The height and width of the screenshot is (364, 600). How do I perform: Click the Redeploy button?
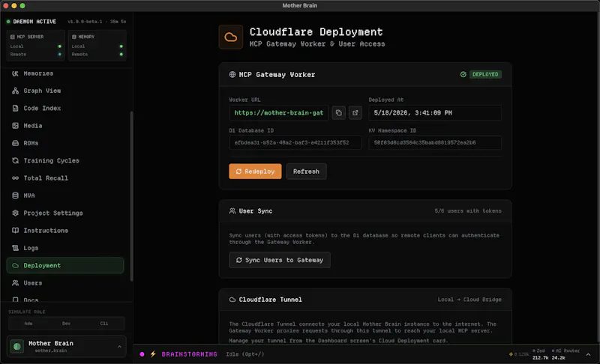(x=255, y=171)
